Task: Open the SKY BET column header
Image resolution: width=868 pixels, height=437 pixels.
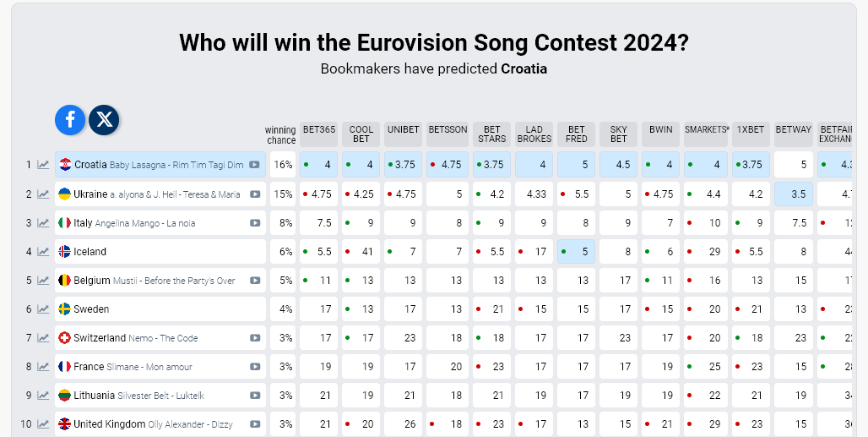Action: tap(619, 134)
